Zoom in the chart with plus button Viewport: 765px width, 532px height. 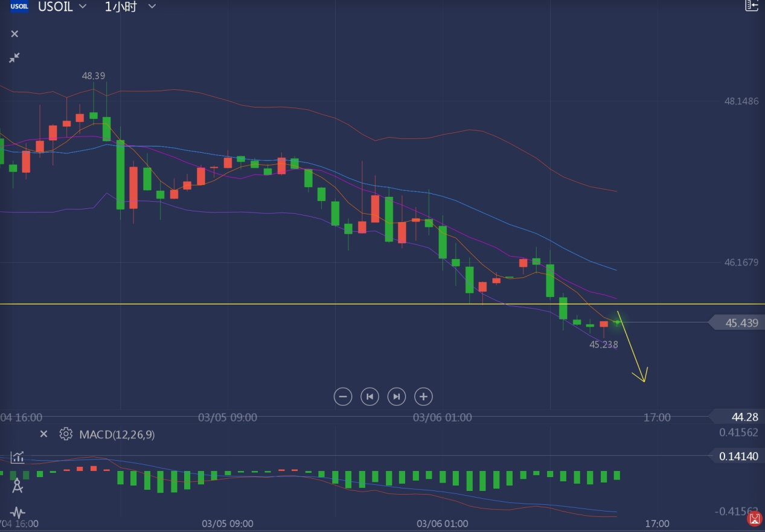pyautogui.click(x=423, y=397)
